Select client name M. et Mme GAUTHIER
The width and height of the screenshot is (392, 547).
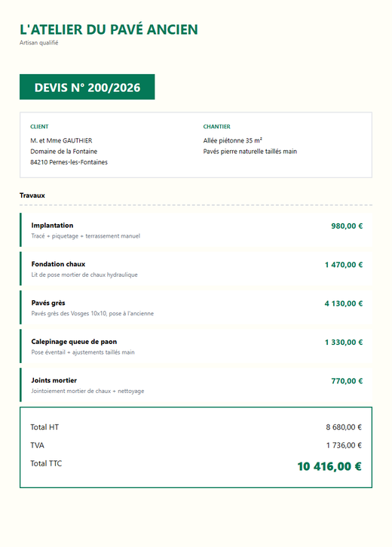pos(61,140)
